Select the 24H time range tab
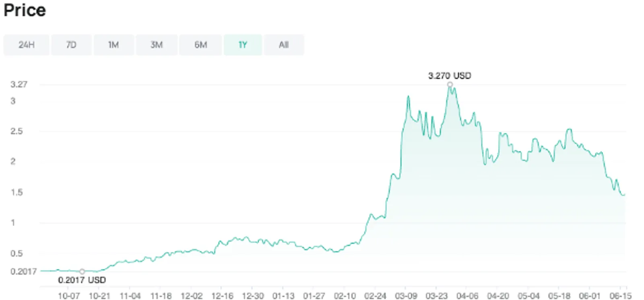 coord(26,45)
